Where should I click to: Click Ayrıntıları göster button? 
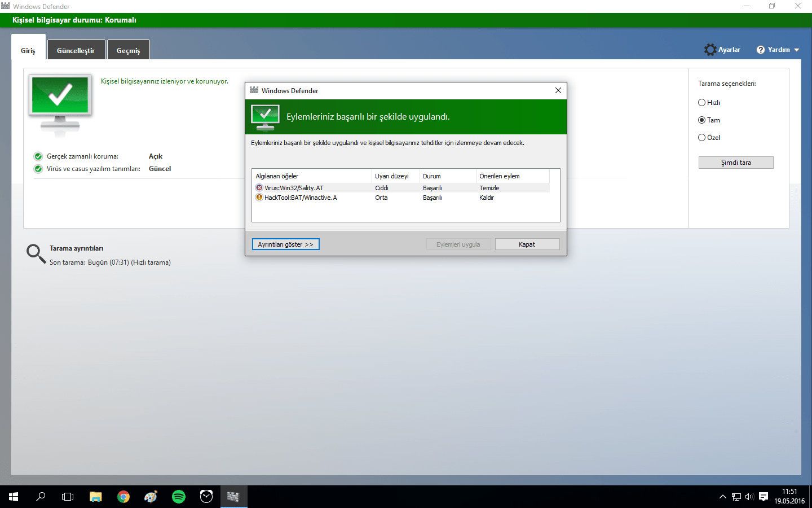tap(286, 244)
